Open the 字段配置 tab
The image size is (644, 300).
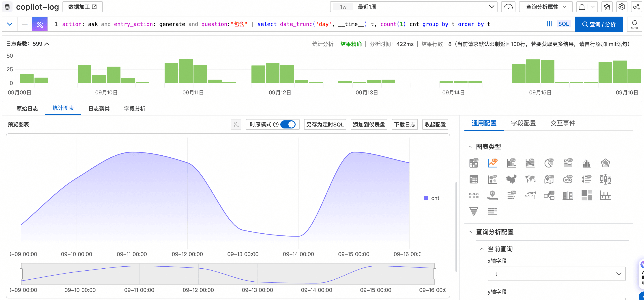(523, 123)
